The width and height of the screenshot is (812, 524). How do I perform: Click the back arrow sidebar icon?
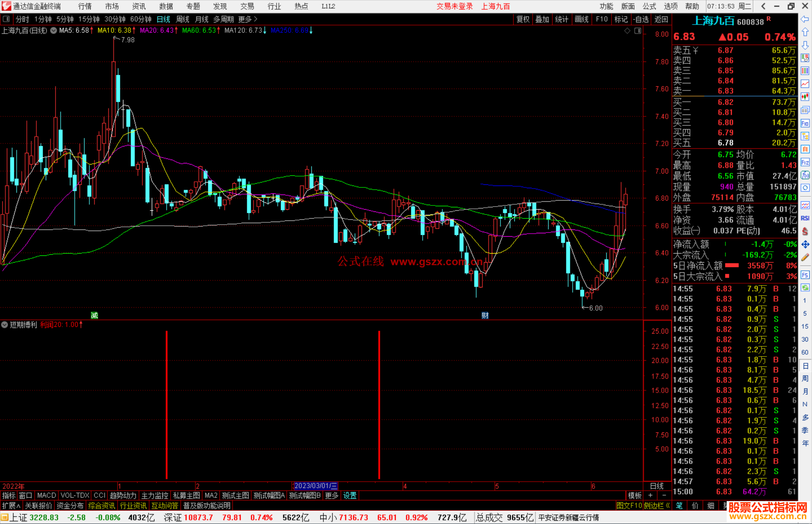pyautogui.click(x=805, y=19)
